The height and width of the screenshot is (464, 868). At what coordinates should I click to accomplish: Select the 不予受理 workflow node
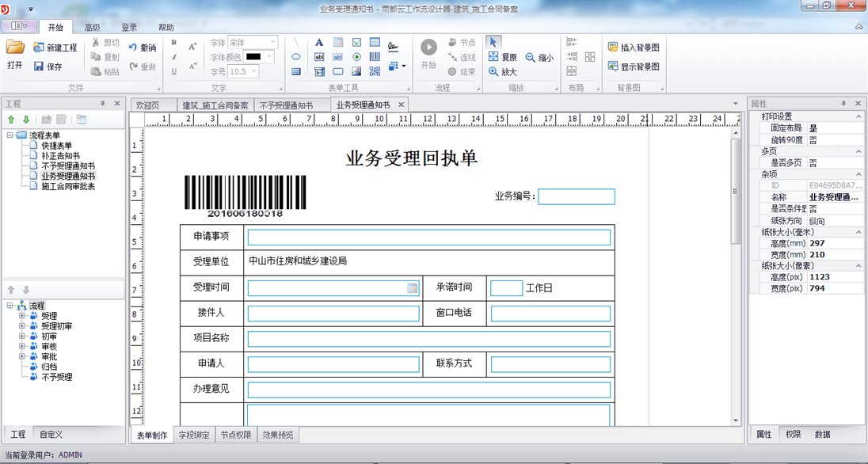(x=56, y=377)
